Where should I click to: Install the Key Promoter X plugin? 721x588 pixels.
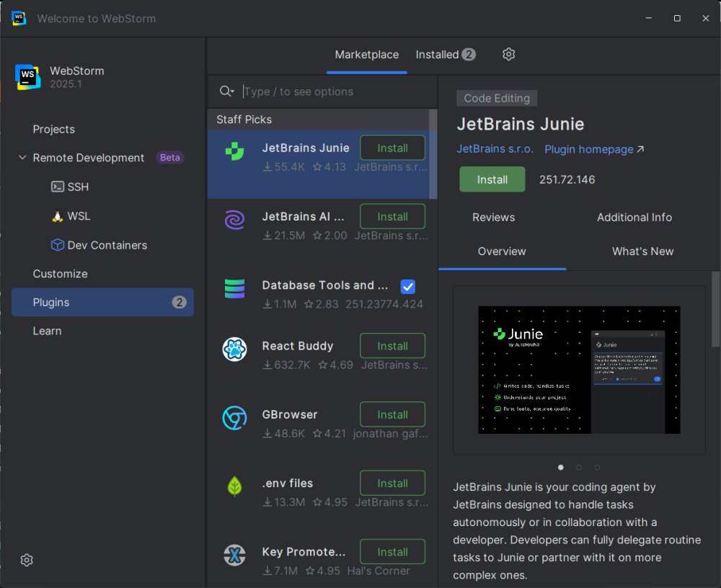click(392, 552)
